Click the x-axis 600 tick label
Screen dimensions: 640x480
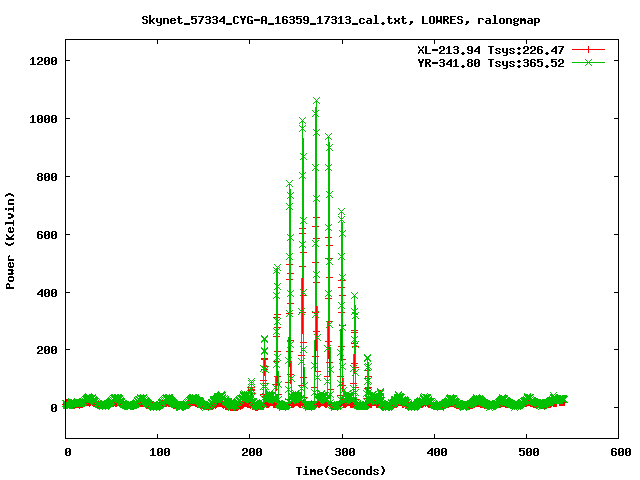621,452
